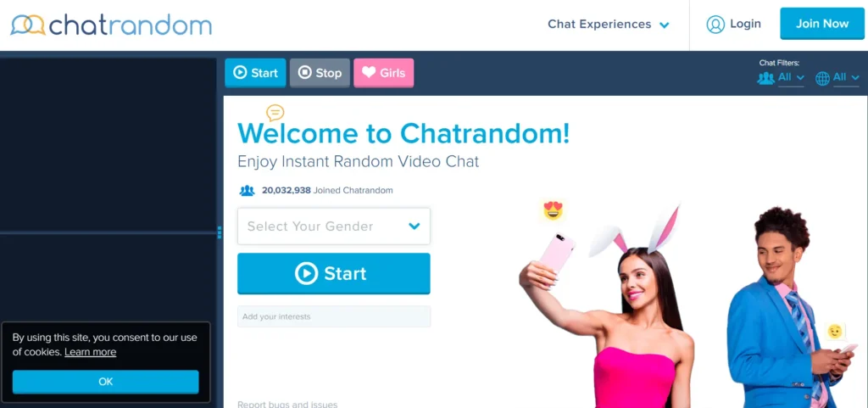Image resolution: width=868 pixels, height=408 pixels.
Task: Open the Login page
Action: click(745, 24)
